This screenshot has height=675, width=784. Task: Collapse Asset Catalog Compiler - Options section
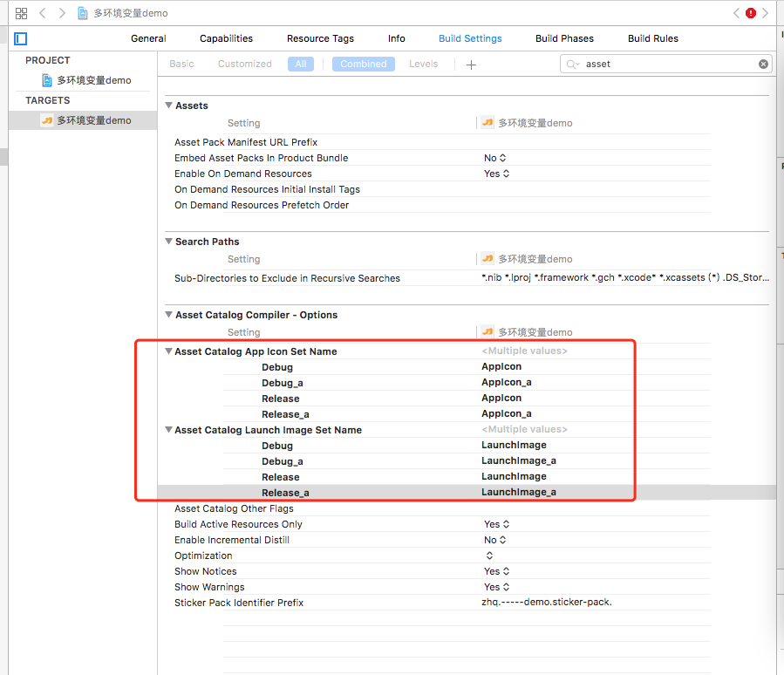point(169,315)
